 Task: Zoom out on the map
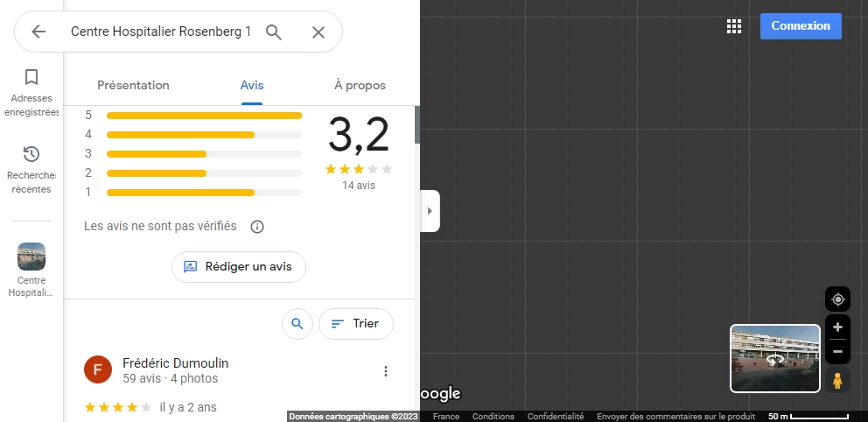coord(837,352)
